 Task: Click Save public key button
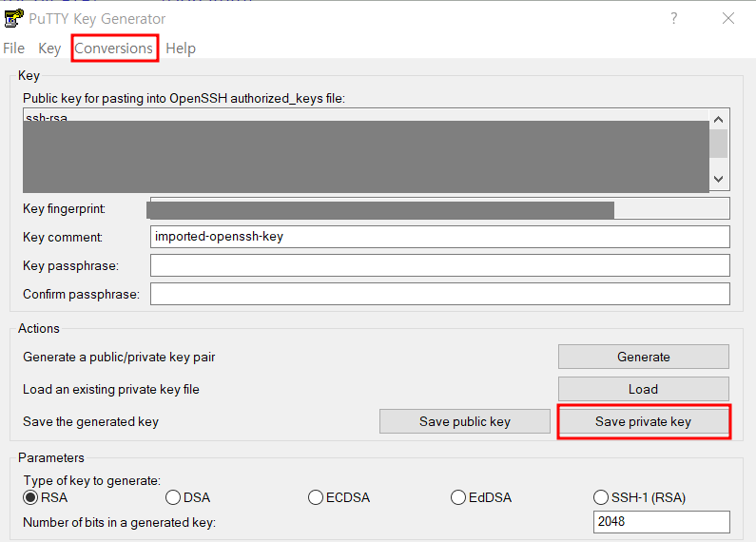(464, 421)
